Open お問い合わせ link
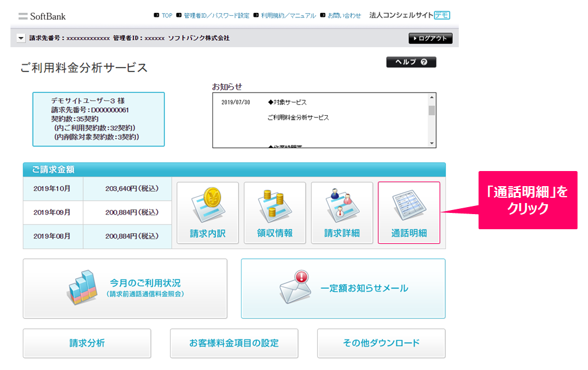This screenshot has height=370, width=588. 344,15
